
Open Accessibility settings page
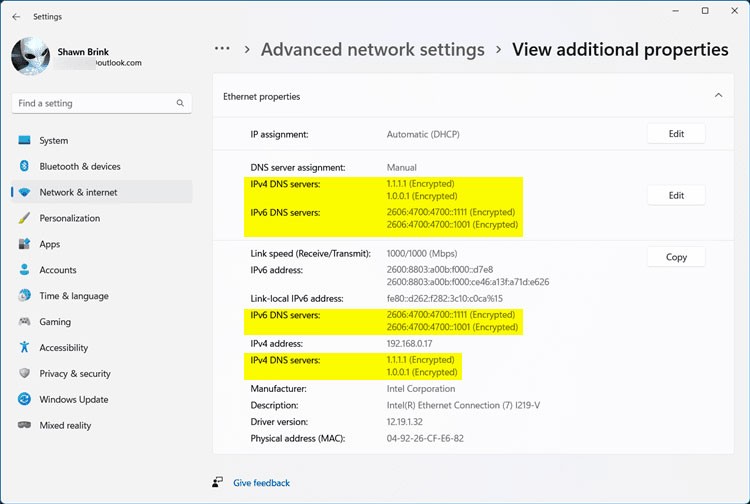coord(63,348)
